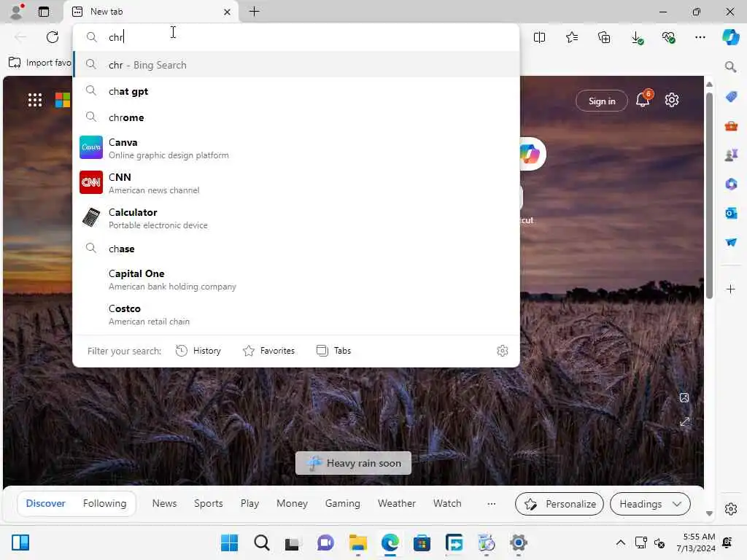Open Microsoft 365 sidebar icon
The image size is (747, 560).
coord(731,184)
